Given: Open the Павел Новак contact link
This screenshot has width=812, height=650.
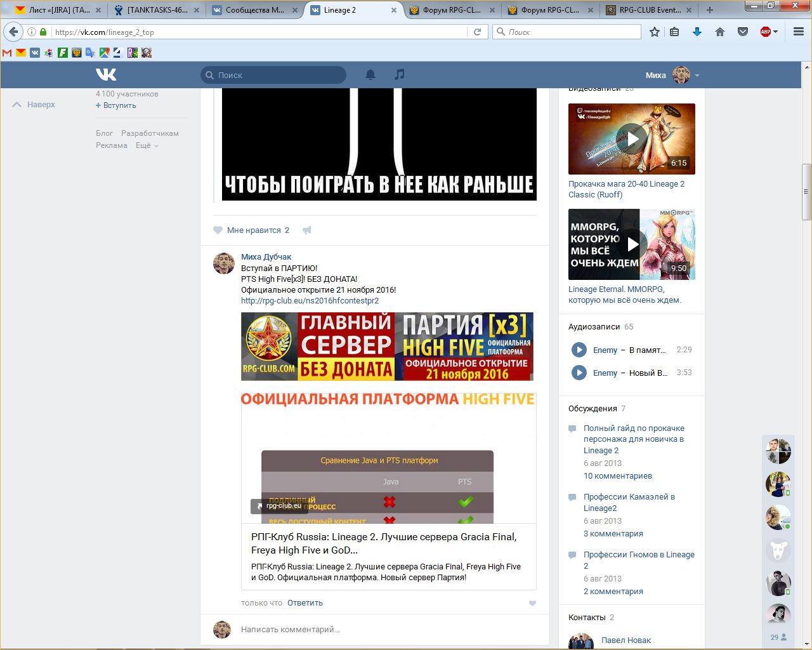Looking at the screenshot, I should 626,640.
